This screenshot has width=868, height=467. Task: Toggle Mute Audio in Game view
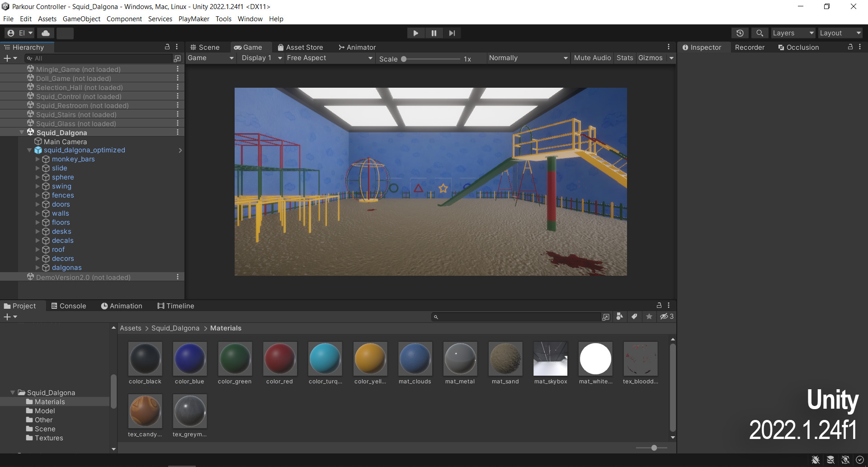pyautogui.click(x=592, y=58)
